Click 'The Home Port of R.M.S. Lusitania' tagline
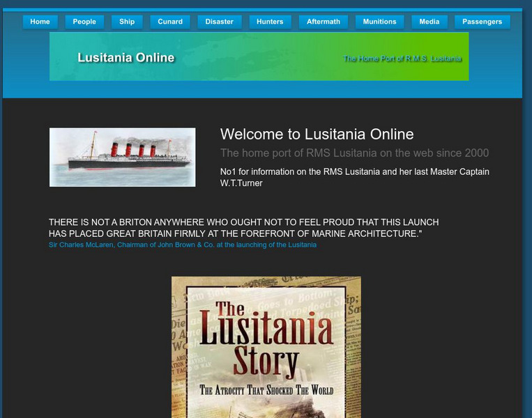The image size is (532, 418). point(402,59)
